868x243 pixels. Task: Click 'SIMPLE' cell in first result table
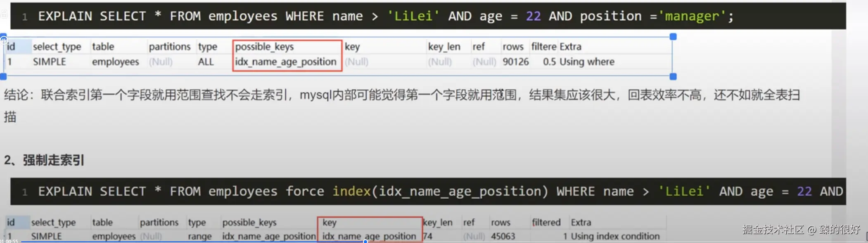[x=49, y=62]
